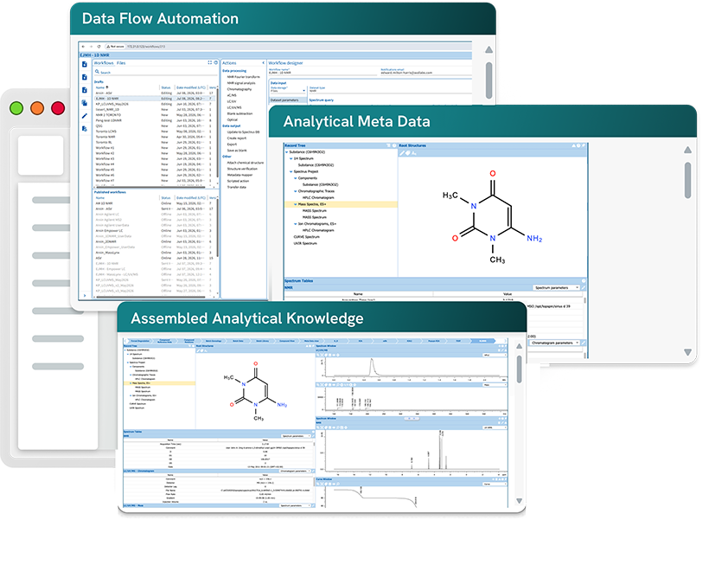Expand the workflow sidebar with bottom chevron
The image size is (728, 565).
(85, 295)
